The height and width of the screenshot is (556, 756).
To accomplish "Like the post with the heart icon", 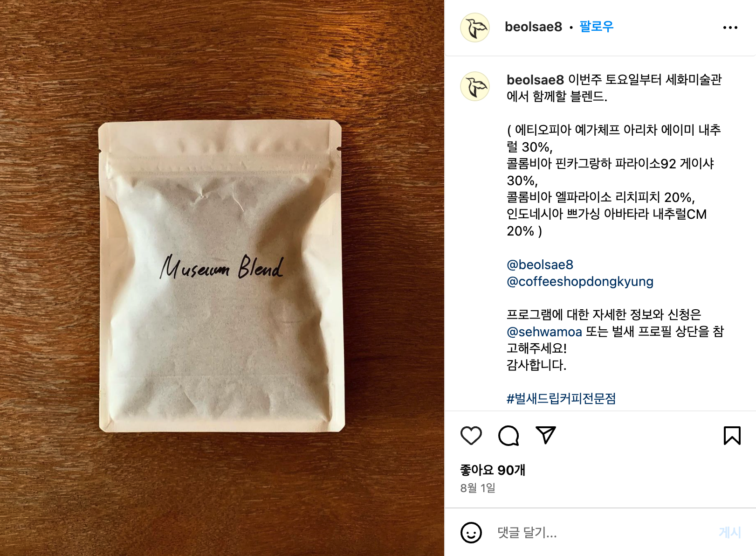I will (x=471, y=436).
